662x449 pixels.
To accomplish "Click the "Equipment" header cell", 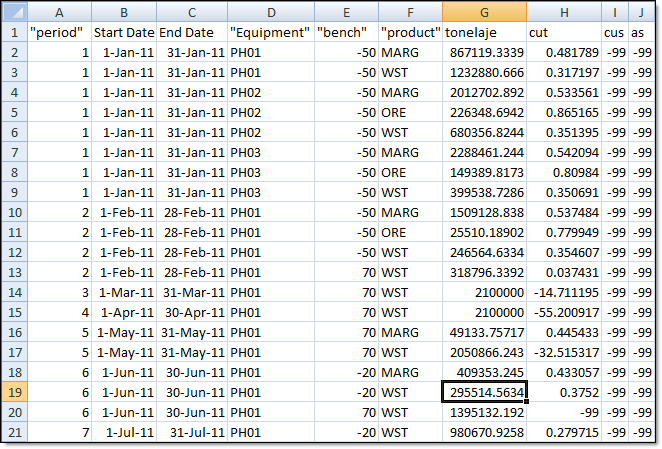I will coord(269,32).
